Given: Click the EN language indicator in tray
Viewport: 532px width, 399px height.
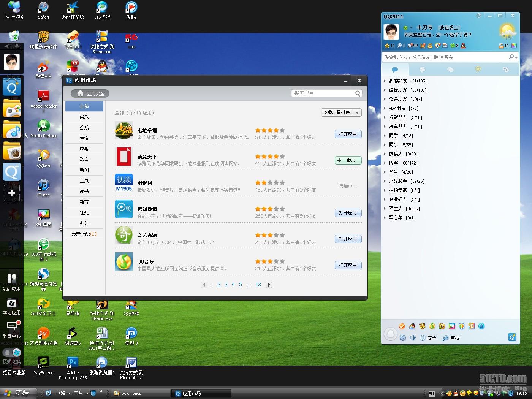Looking at the screenshot, I should (x=431, y=394).
